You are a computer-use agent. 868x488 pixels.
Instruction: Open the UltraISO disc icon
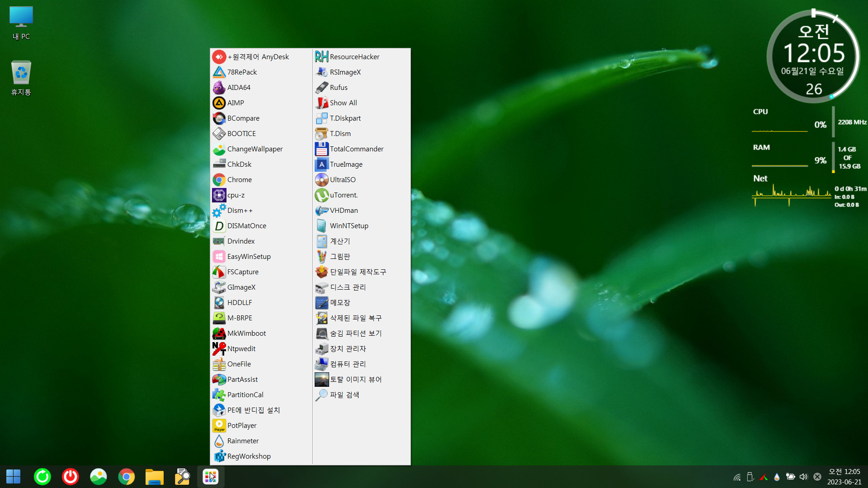click(x=322, y=180)
